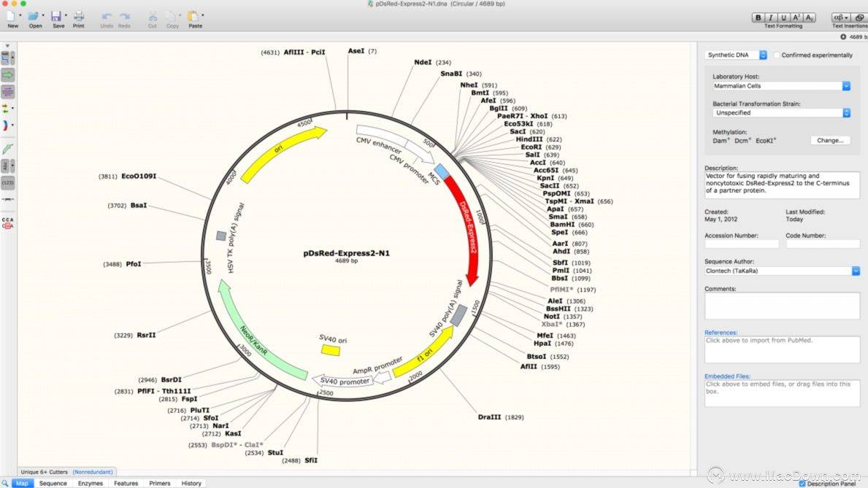Copy the selection using the Copy icon
Image resolution: width=868 pixels, height=488 pixels.
(x=172, y=16)
